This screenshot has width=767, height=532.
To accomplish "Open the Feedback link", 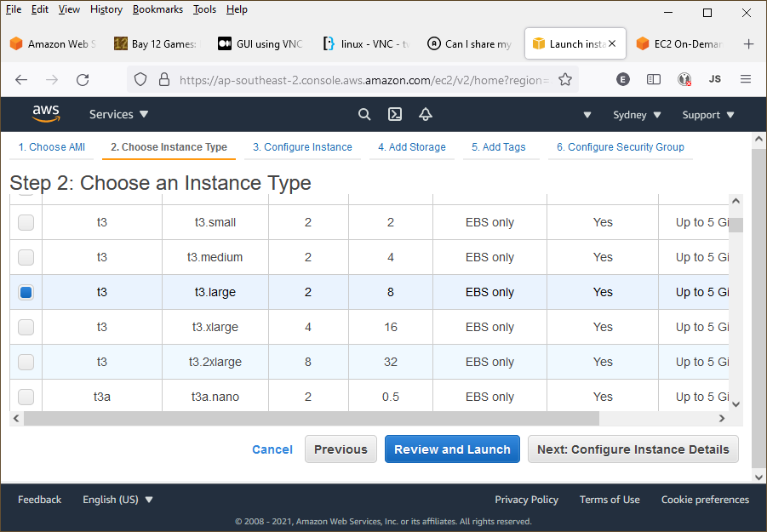I will point(40,500).
